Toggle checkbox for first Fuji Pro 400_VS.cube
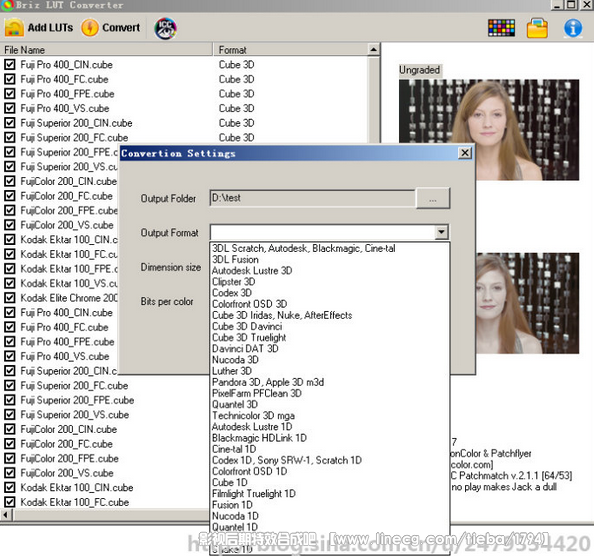594x556 pixels. click(10, 108)
